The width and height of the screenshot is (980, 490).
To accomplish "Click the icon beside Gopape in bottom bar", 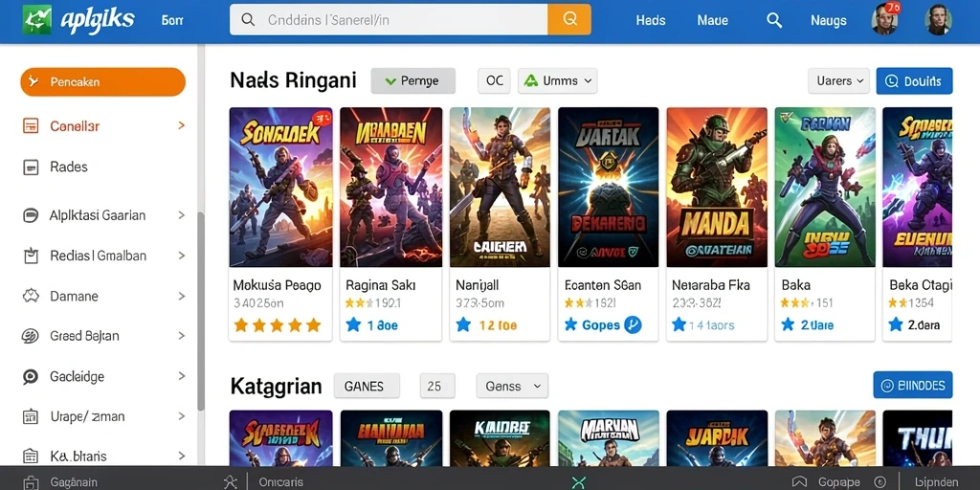I will (799, 482).
